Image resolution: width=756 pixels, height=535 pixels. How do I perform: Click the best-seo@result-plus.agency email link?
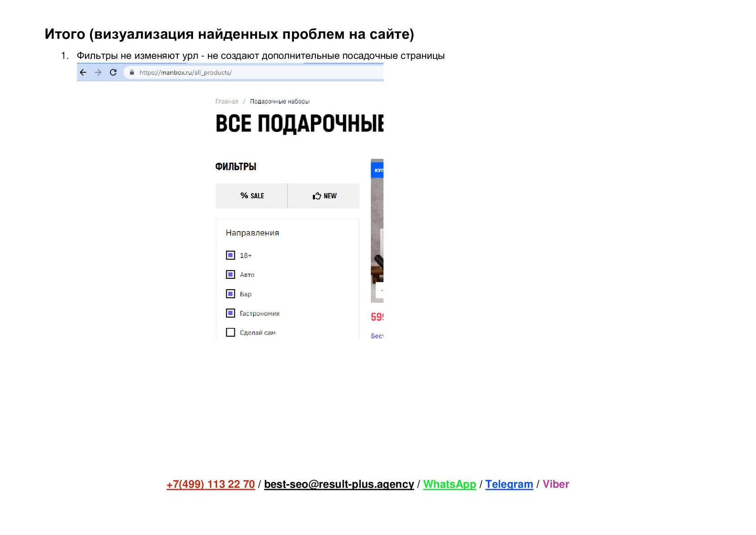pyautogui.click(x=339, y=484)
